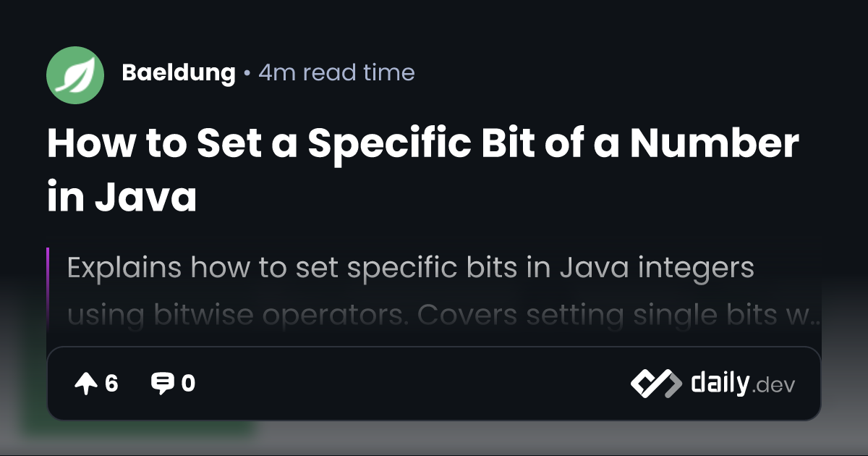Click the Baeldung green leaf avatar

click(x=75, y=75)
